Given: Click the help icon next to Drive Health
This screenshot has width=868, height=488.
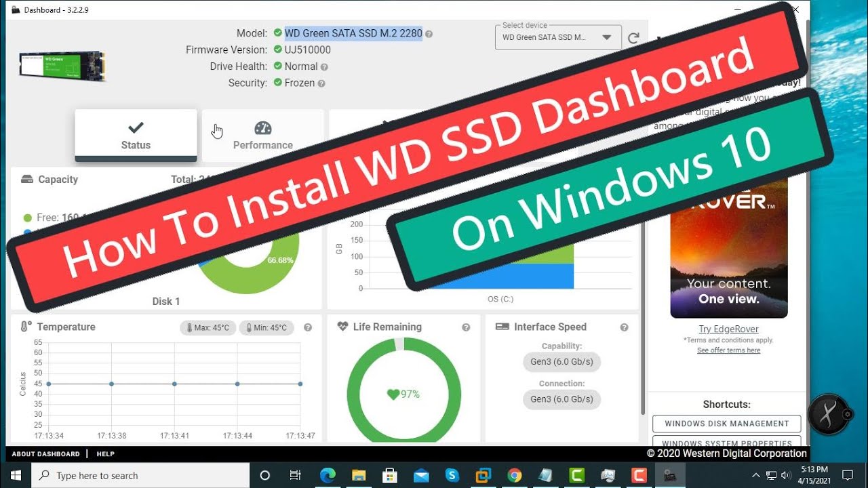Looking at the screenshot, I should (x=324, y=67).
